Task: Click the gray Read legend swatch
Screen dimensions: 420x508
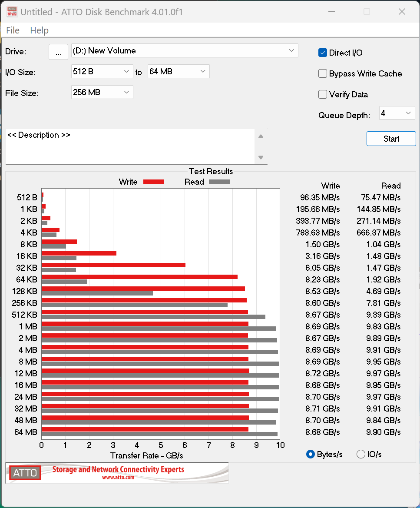Action: (x=219, y=182)
